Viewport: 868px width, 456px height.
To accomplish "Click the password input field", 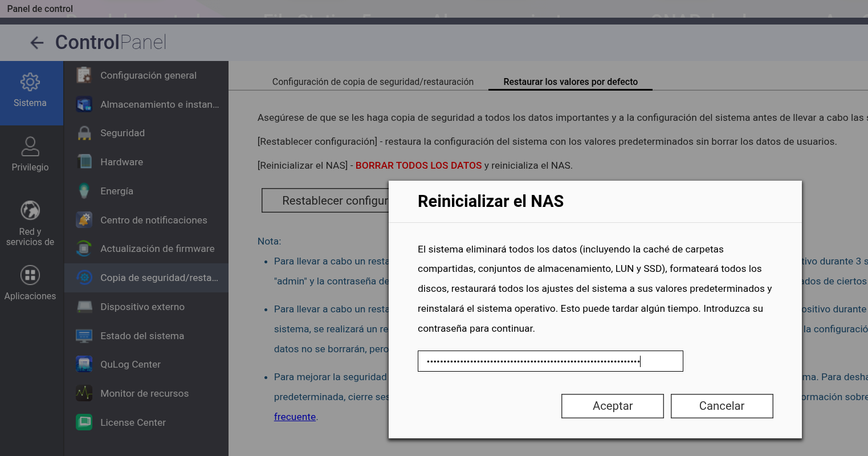I will click(550, 361).
